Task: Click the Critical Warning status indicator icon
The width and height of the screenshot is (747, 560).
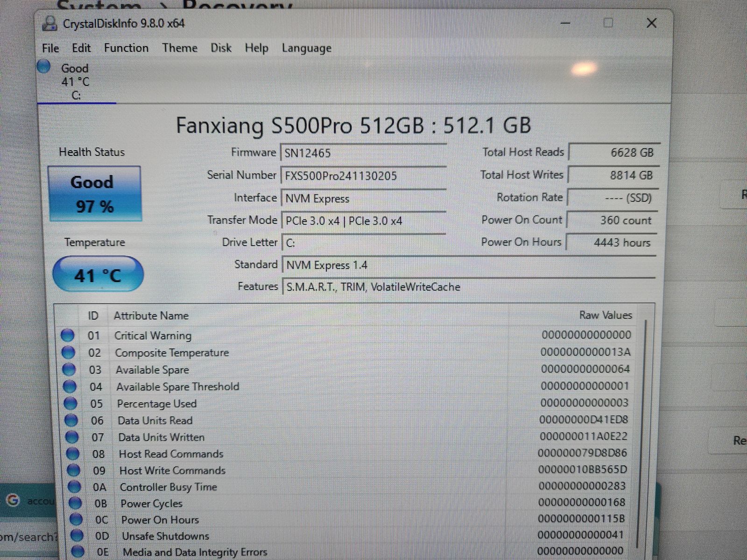Action: [x=68, y=335]
